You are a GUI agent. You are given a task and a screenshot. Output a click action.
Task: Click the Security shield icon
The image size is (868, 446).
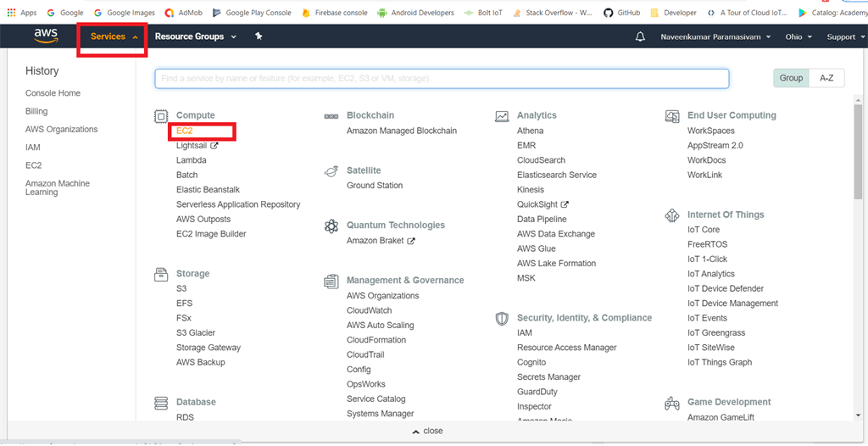pyautogui.click(x=502, y=319)
